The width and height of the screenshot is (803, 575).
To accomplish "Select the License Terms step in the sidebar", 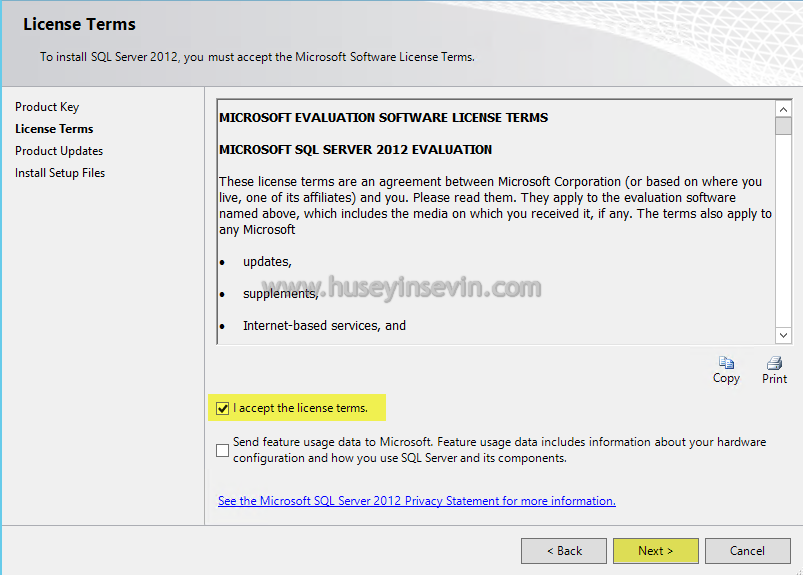I will (54, 129).
